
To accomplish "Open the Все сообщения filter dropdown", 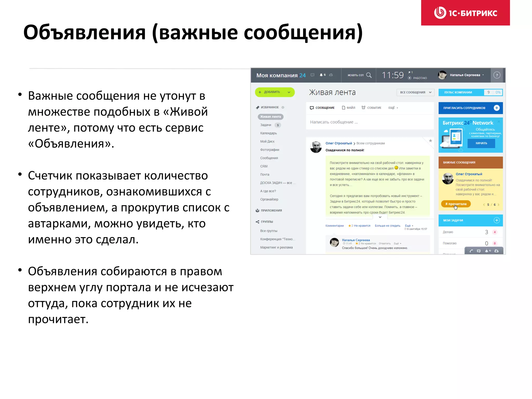I will (416, 92).
